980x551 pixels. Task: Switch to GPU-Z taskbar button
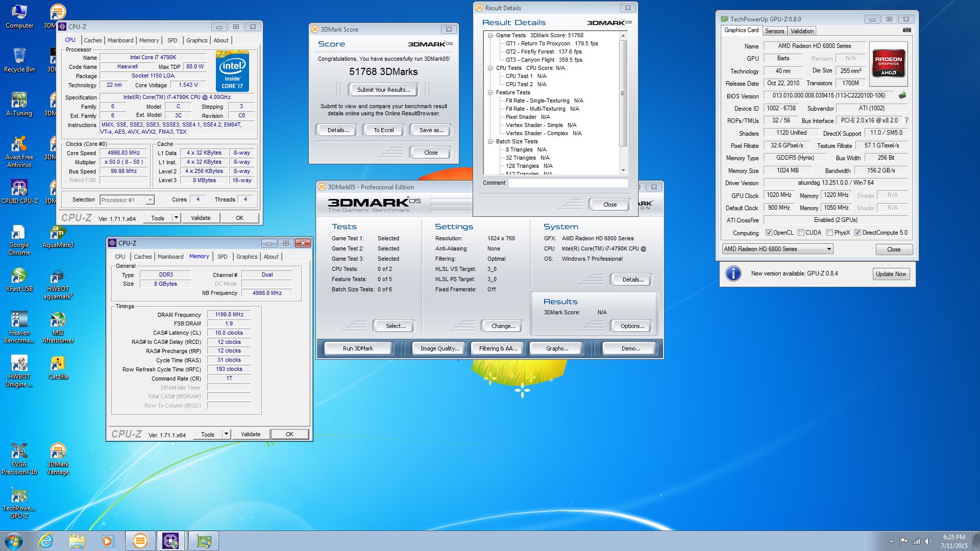[x=204, y=541]
